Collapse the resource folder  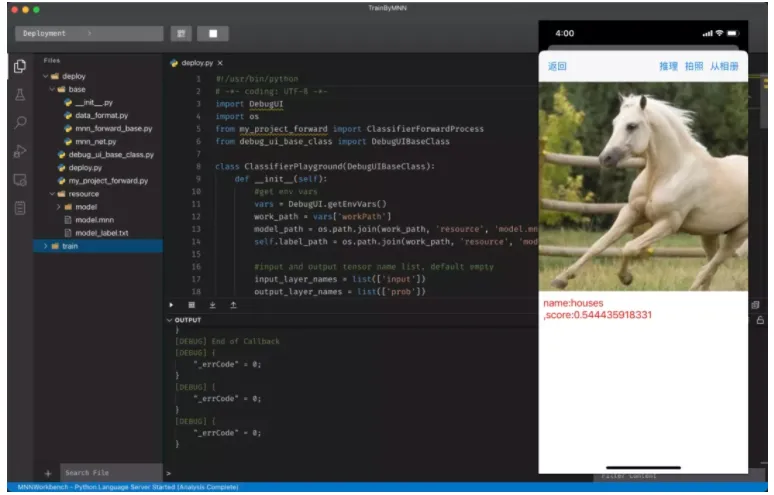click(52, 194)
